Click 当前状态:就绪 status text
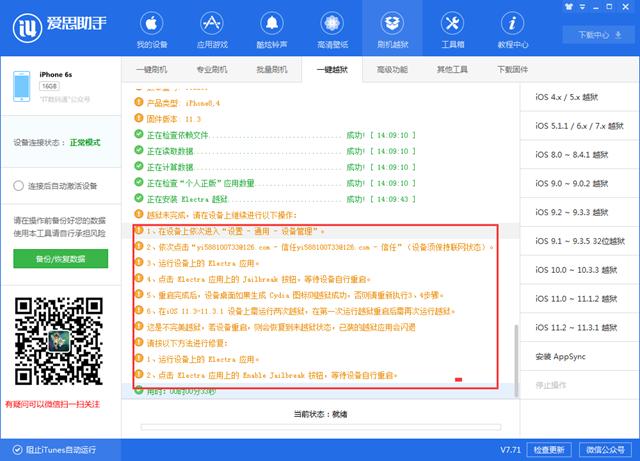Image resolution: width=640 pixels, height=461 pixels. 320,414
